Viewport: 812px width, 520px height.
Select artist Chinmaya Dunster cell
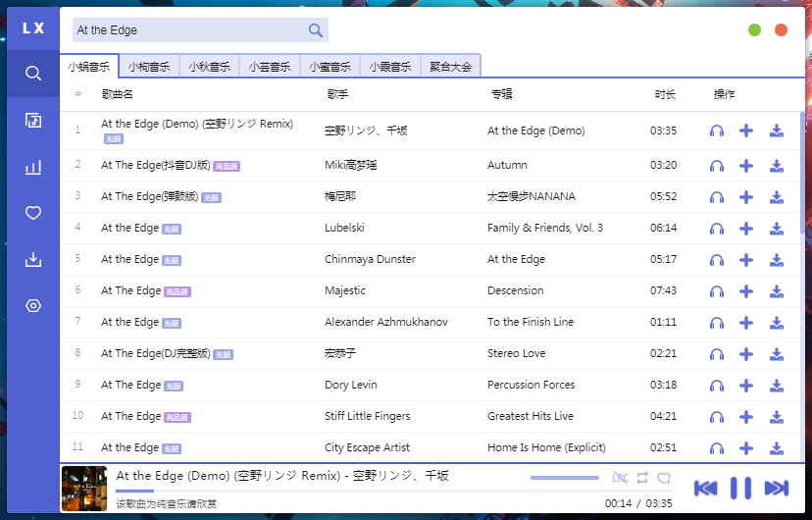point(370,259)
